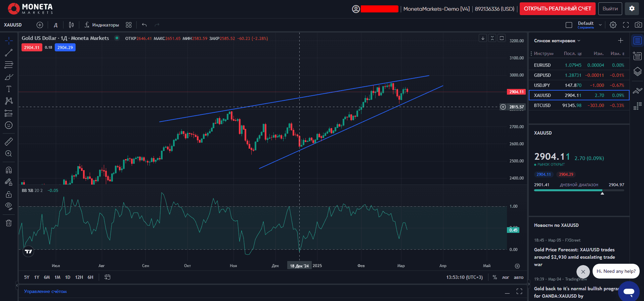644x301 pixels.
Task: Open the Д timeframe interval selector
Action: click(56, 25)
